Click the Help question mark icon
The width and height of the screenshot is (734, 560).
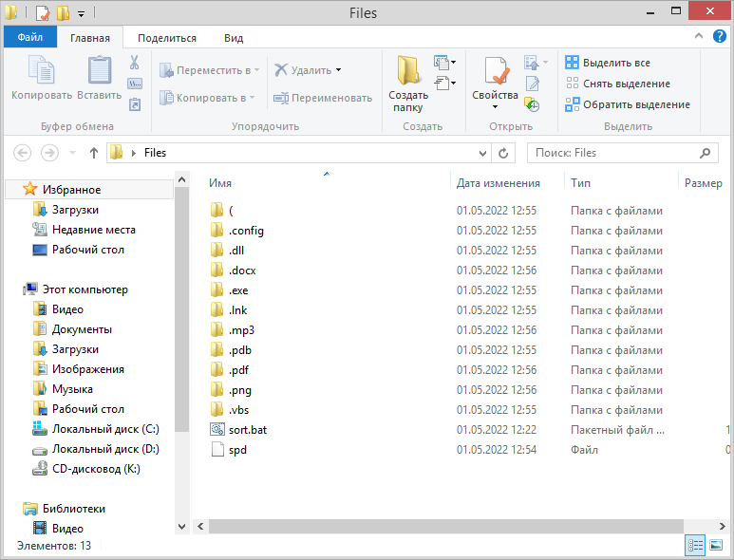click(719, 36)
